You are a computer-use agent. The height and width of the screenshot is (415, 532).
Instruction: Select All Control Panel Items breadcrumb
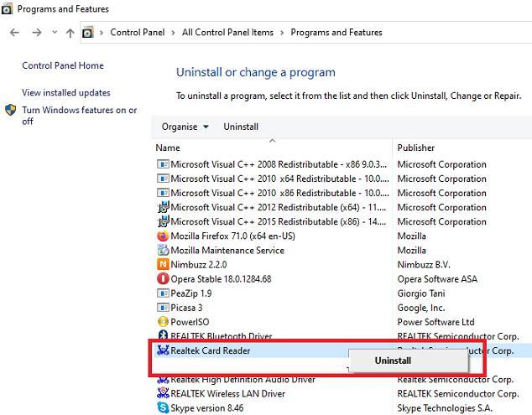[x=227, y=33]
